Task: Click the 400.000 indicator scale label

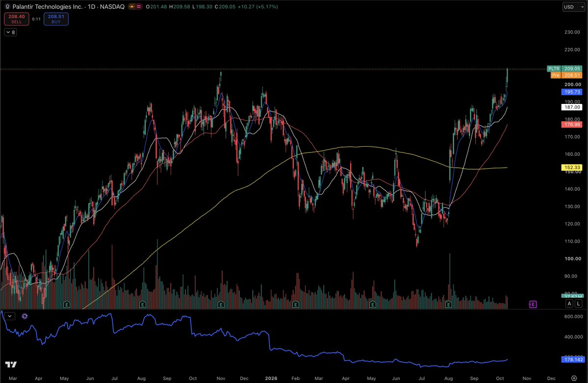Action: [573, 336]
